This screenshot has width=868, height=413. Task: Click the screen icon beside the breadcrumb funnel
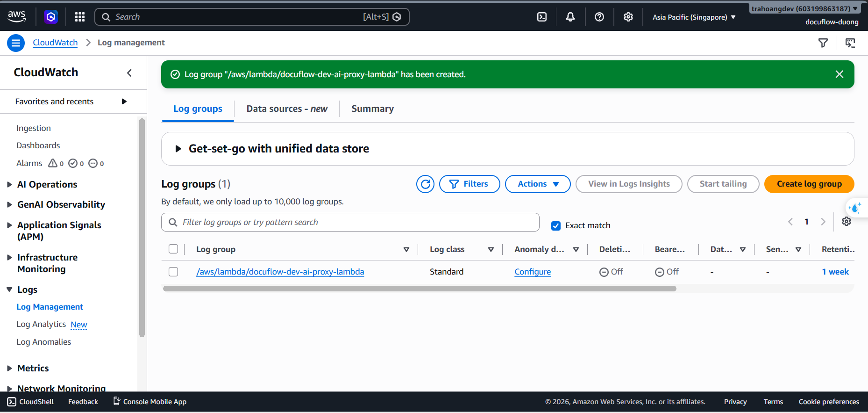click(x=850, y=43)
